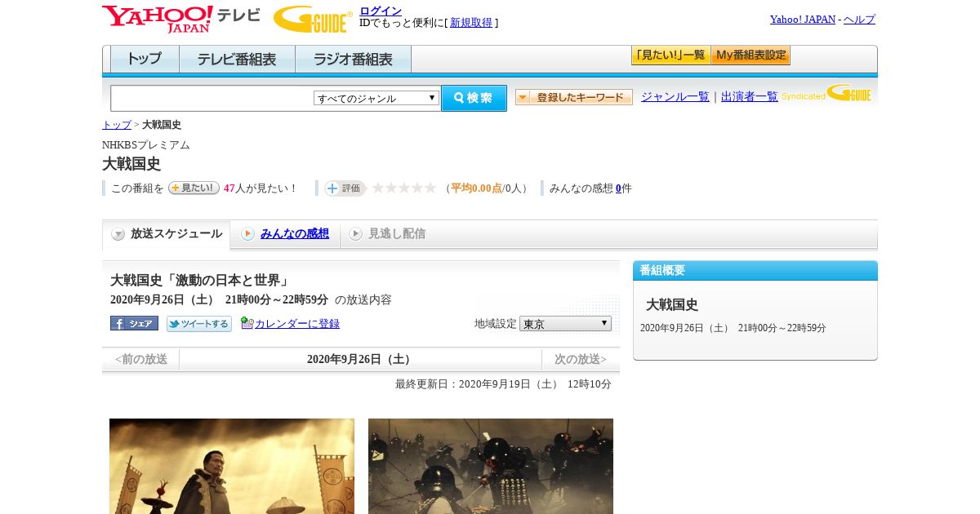The height and width of the screenshot is (514, 980).
Task: Click the 大戦国史「激動の日本と世界」 title
Action: (x=200, y=280)
